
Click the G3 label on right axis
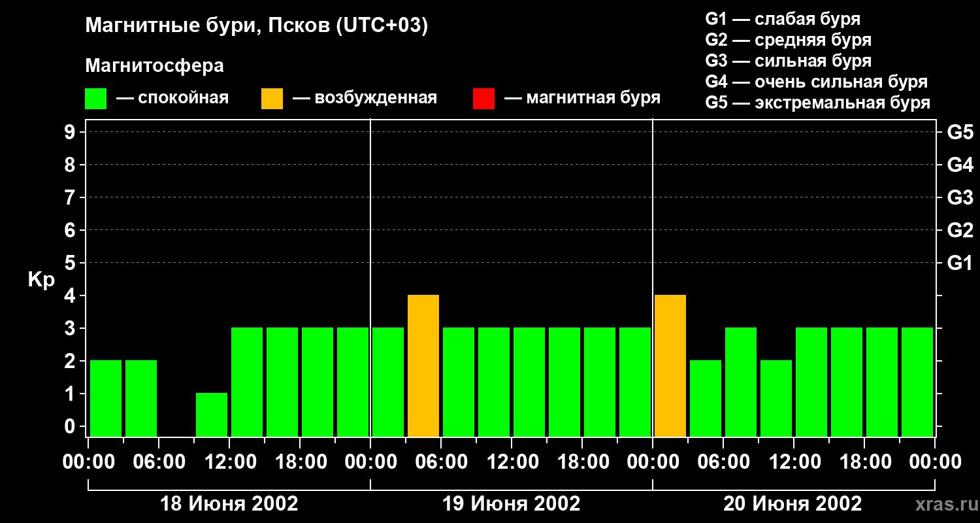pos(960,197)
